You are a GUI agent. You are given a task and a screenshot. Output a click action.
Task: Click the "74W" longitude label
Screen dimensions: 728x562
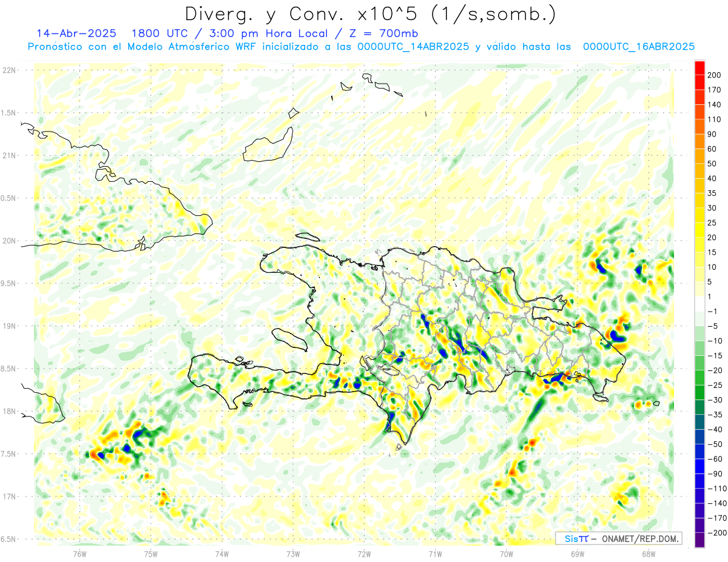(x=222, y=554)
